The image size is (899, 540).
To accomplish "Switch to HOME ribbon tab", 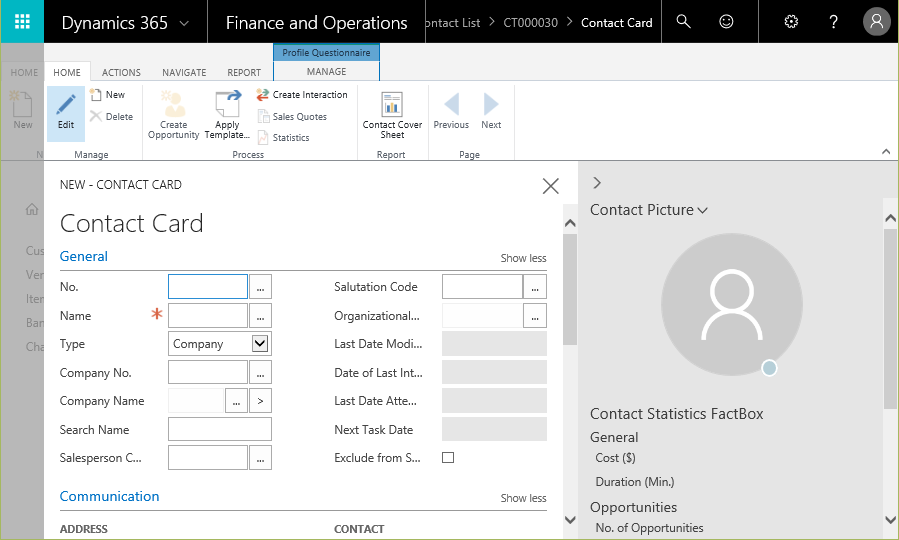I will (67, 72).
